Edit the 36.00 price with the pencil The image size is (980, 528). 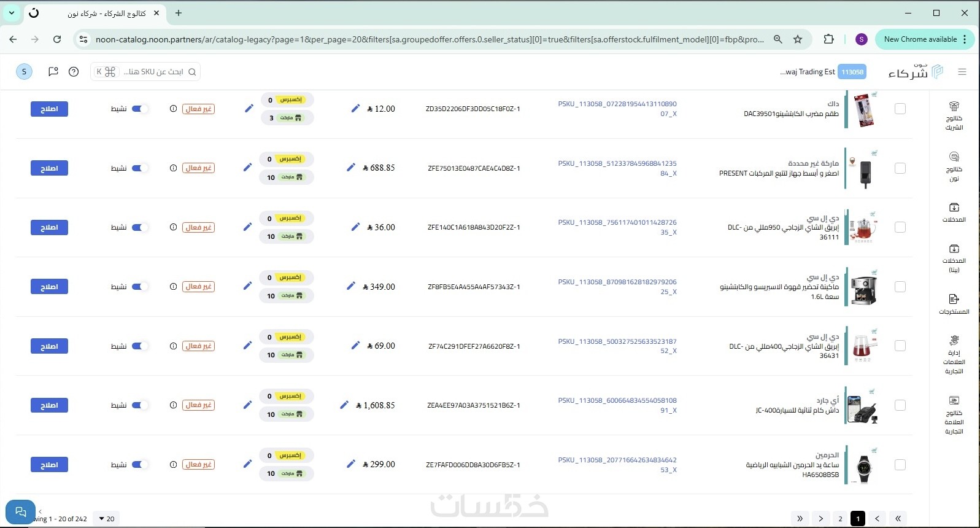pyautogui.click(x=355, y=227)
